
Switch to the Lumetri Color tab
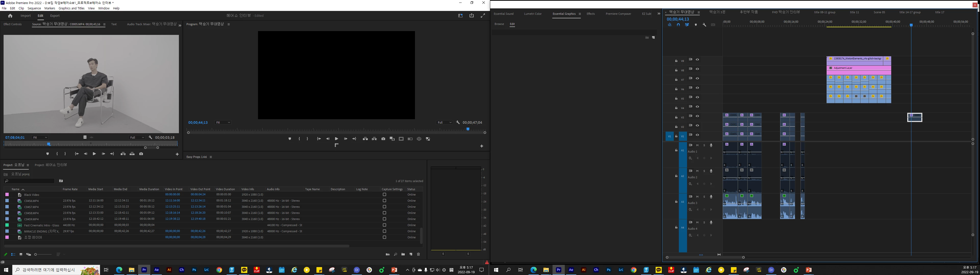533,14
